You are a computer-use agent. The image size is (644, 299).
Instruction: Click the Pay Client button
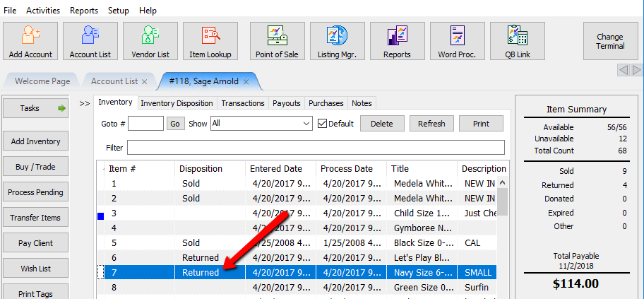pyautogui.click(x=35, y=243)
